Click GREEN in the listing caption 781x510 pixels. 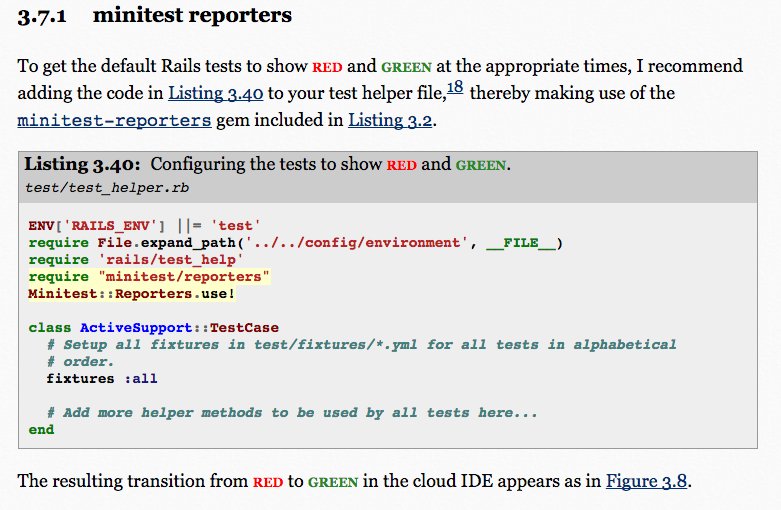point(481,165)
